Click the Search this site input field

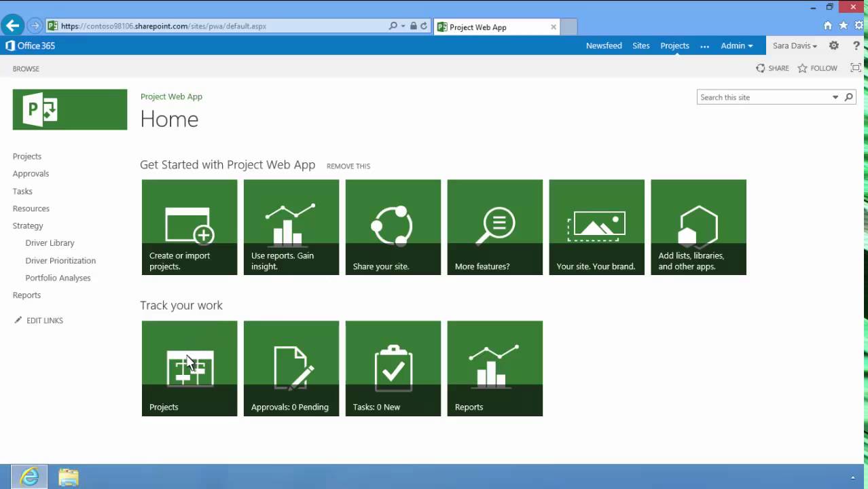click(x=764, y=97)
